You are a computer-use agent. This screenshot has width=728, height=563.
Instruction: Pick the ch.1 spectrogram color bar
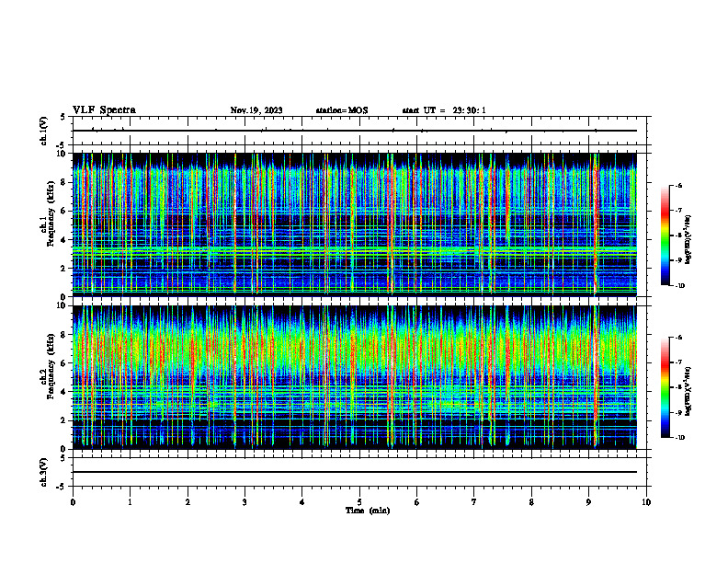pyautogui.click(x=665, y=236)
